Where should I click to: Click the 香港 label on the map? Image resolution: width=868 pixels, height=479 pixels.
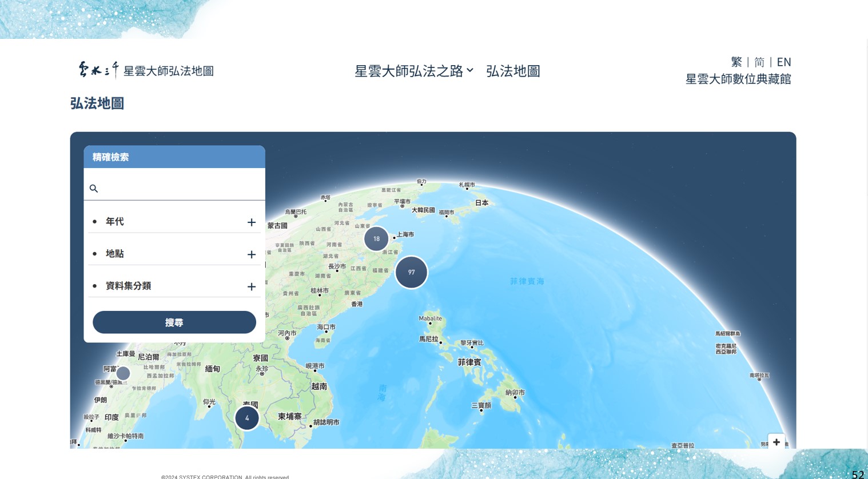(x=357, y=304)
